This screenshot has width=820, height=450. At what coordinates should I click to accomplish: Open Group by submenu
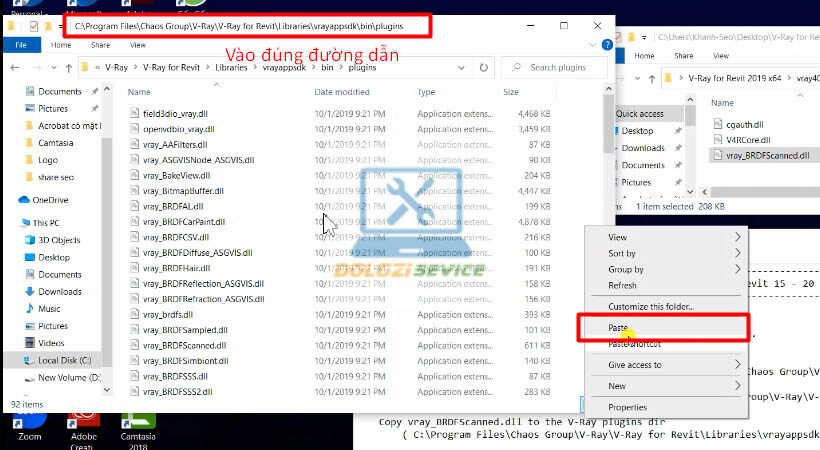[x=666, y=269]
